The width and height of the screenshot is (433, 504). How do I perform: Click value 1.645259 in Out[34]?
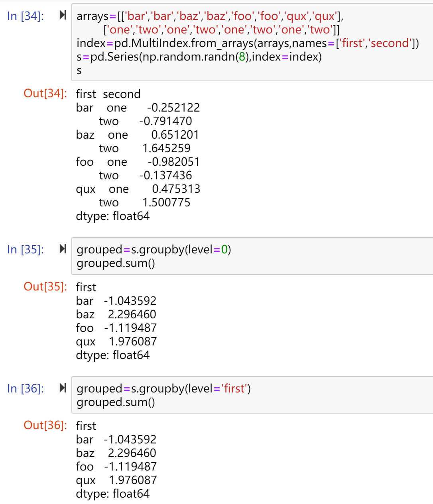click(x=167, y=148)
